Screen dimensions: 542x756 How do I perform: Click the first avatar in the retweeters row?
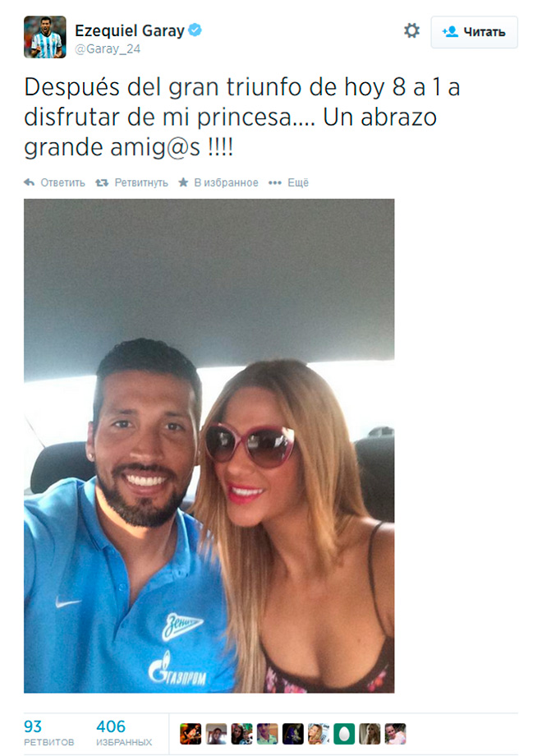coord(191,734)
